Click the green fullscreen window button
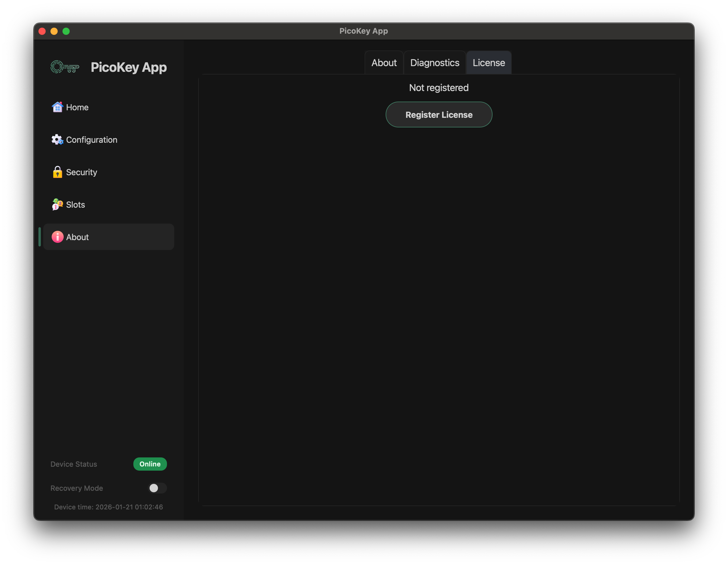The height and width of the screenshot is (565, 728). click(x=66, y=31)
